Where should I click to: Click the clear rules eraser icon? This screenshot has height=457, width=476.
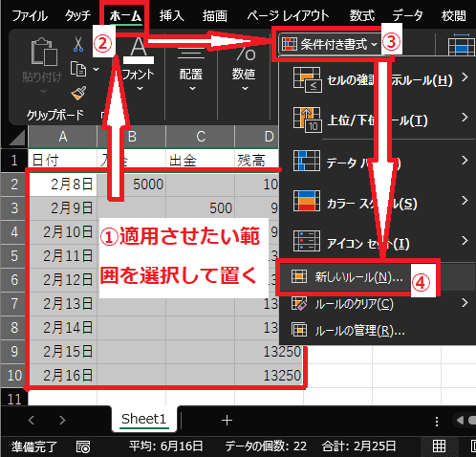click(299, 303)
